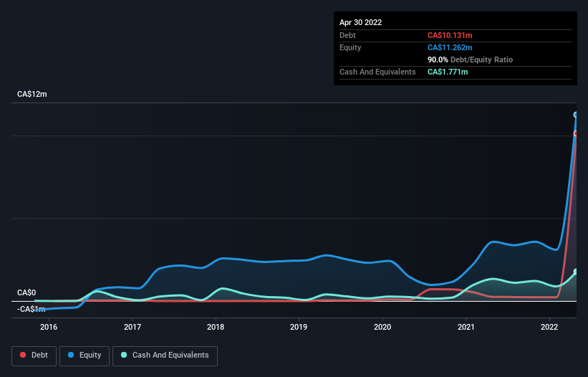Image resolution: width=588 pixels, height=377 pixels.
Task: Click the Cash And Equivalents tooltip label
Action: pos(377,72)
